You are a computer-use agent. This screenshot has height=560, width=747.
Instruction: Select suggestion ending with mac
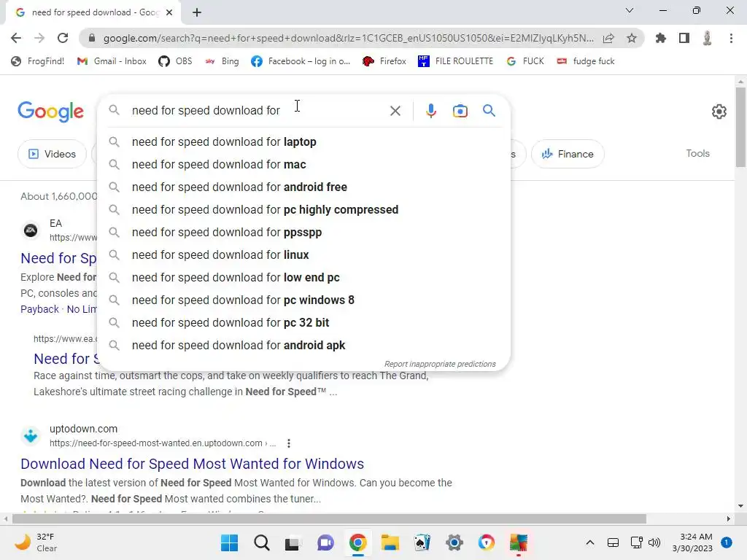coord(303,164)
